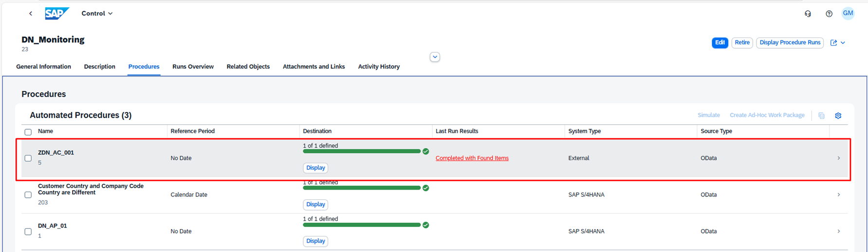
Task: Open the Completed with Found Items link
Action: click(472, 158)
